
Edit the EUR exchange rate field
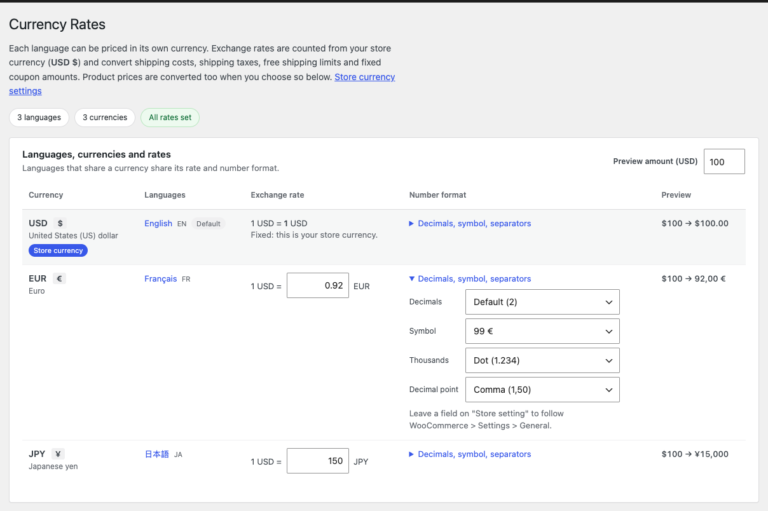317,286
